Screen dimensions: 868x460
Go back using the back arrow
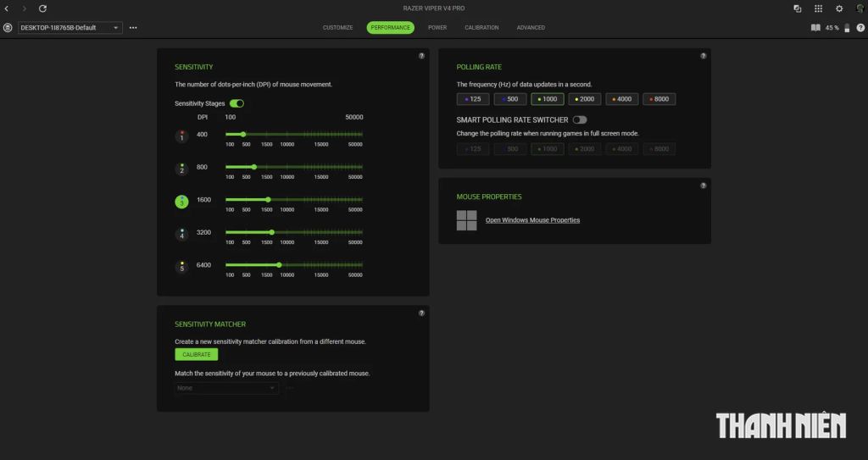coord(7,8)
